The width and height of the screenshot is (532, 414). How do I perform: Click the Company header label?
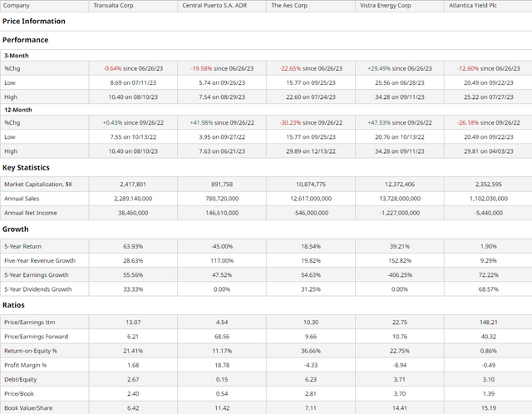point(17,6)
